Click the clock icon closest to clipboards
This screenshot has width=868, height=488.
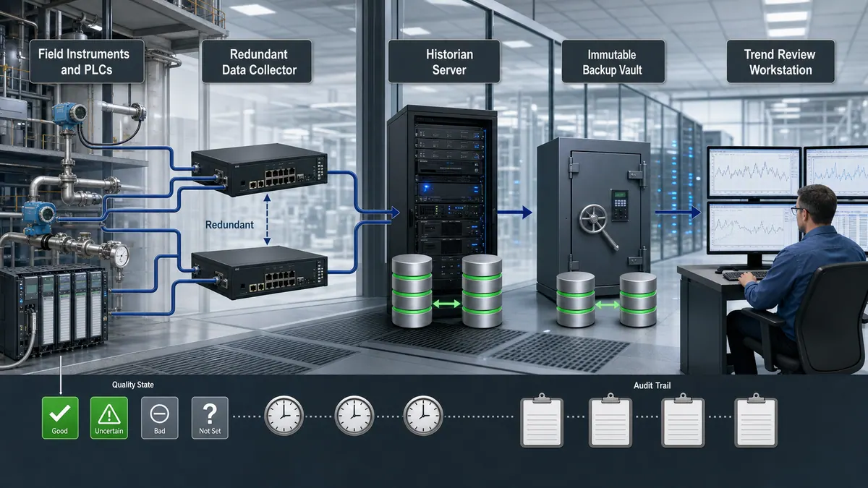click(423, 416)
